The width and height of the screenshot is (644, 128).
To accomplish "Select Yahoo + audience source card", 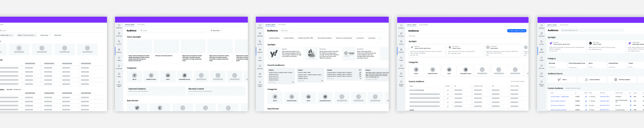I will [562, 79].
